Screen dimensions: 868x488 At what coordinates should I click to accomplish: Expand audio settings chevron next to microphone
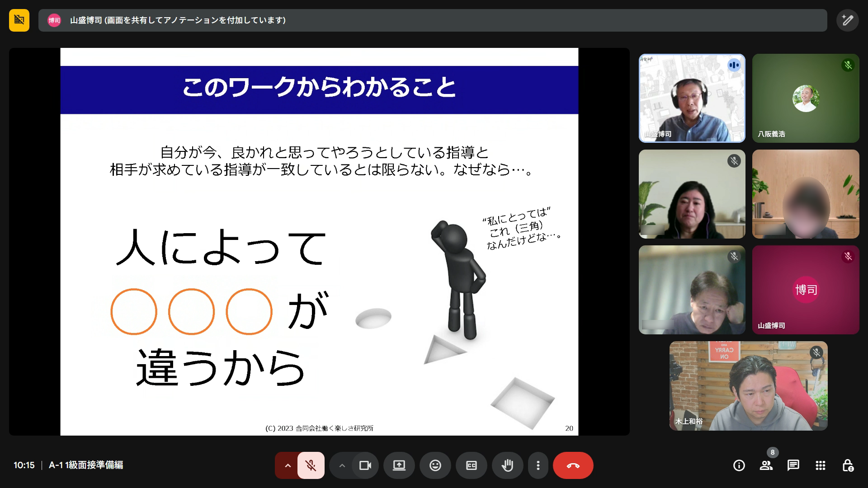pyautogui.click(x=288, y=465)
